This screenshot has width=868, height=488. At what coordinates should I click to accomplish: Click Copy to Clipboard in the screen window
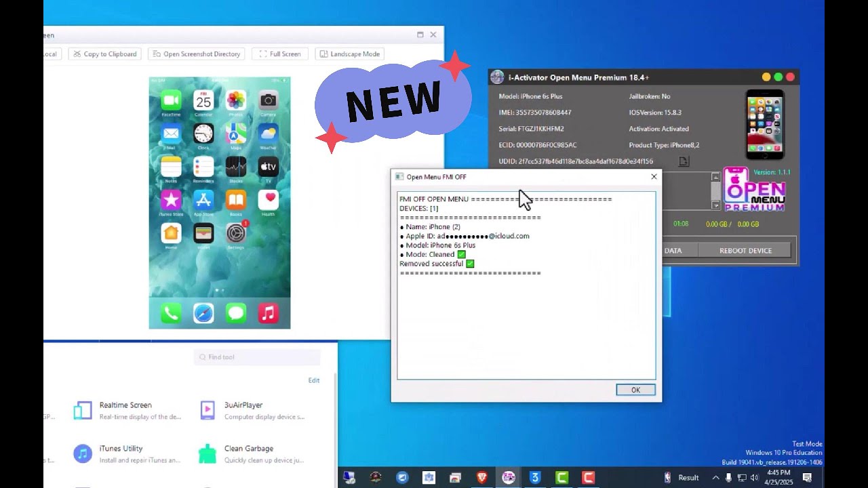pyautogui.click(x=104, y=54)
